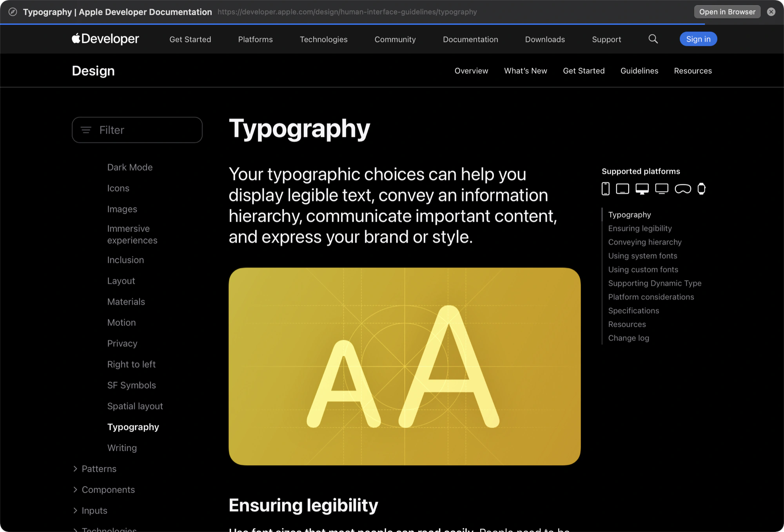The image size is (784, 532).
Task: Click the visionOS headset platform icon
Action: (x=683, y=189)
